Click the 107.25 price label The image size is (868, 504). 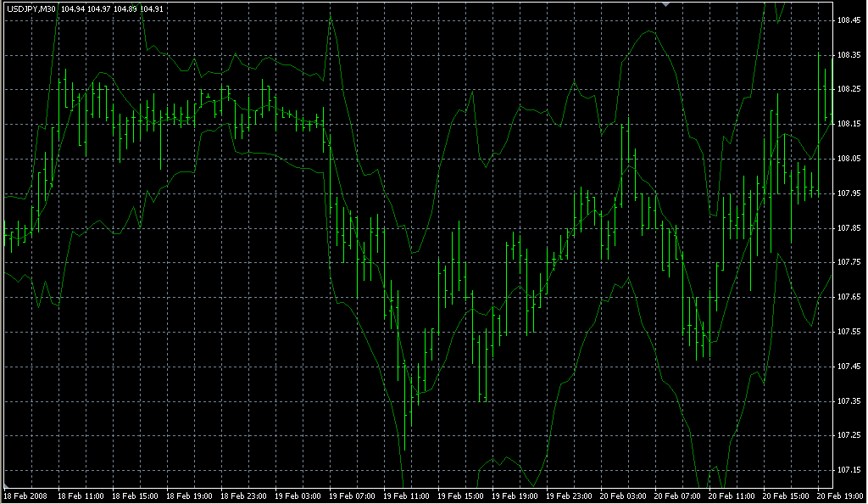click(849, 435)
